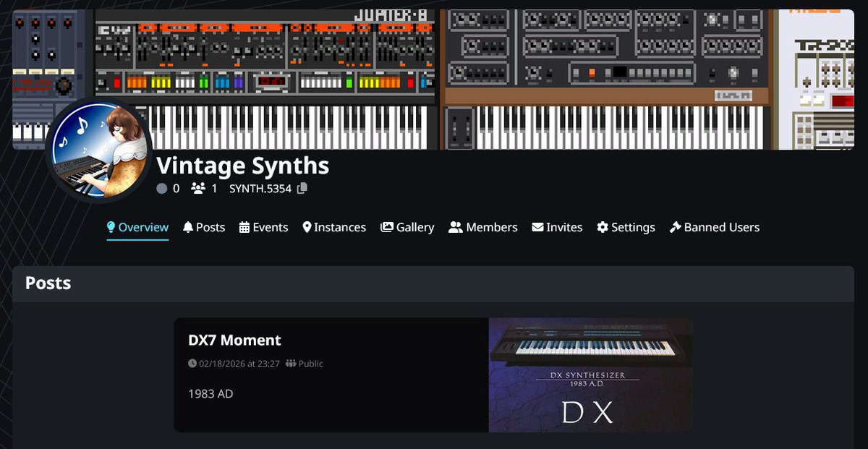Click the post timestamp 02/18/2026 at 23:27
This screenshot has height=449, width=868.
point(239,364)
